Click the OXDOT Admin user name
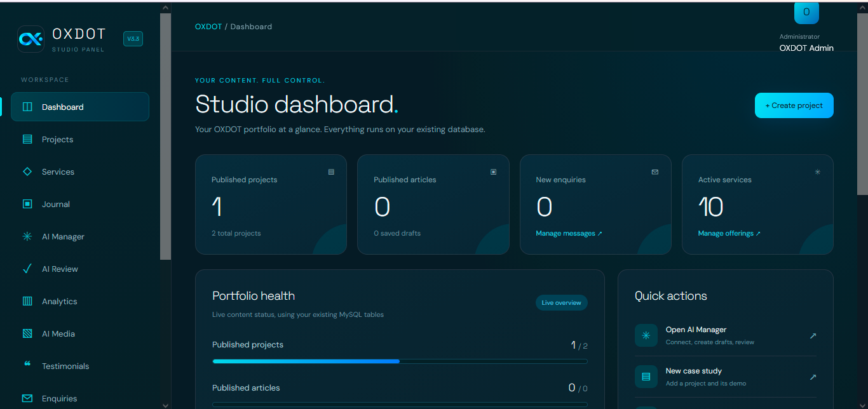Screen dimensions: 868x409 click(x=806, y=48)
